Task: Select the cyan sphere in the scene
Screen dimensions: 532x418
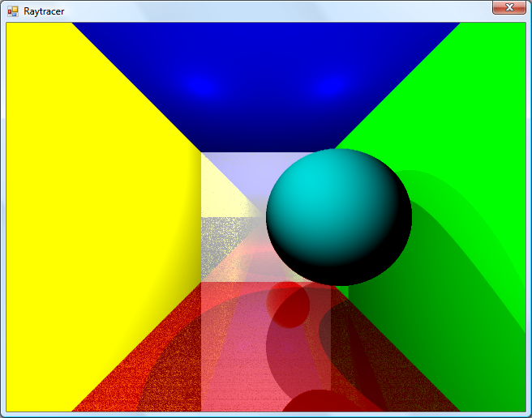Action: (x=339, y=217)
